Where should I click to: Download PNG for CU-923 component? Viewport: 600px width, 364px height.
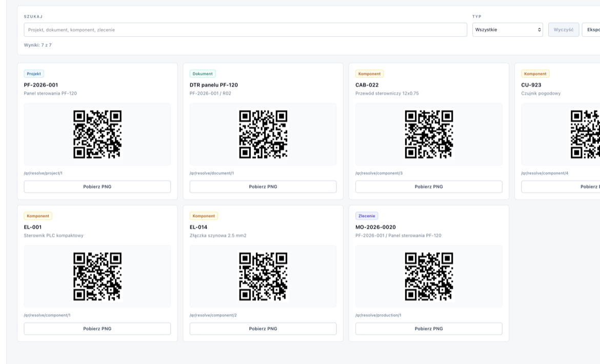561,187
